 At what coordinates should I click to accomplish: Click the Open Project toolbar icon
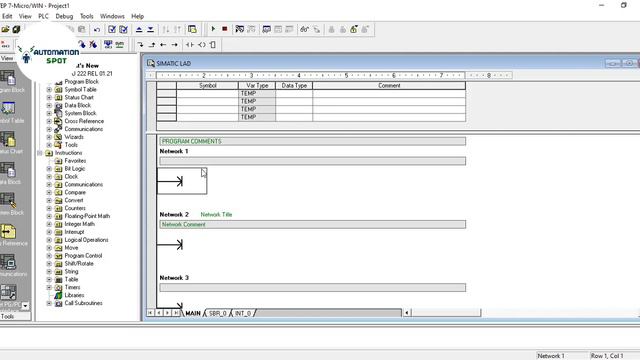pyautogui.click(x=5, y=29)
